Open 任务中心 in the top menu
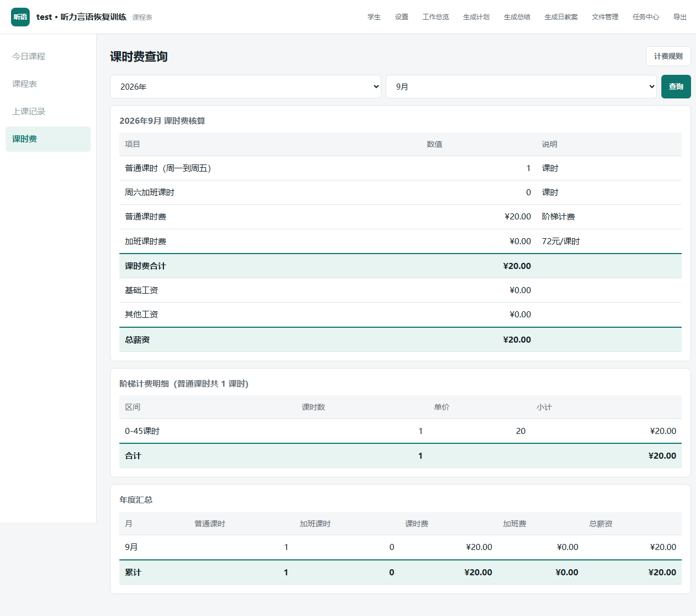The image size is (696, 616). 646,17
